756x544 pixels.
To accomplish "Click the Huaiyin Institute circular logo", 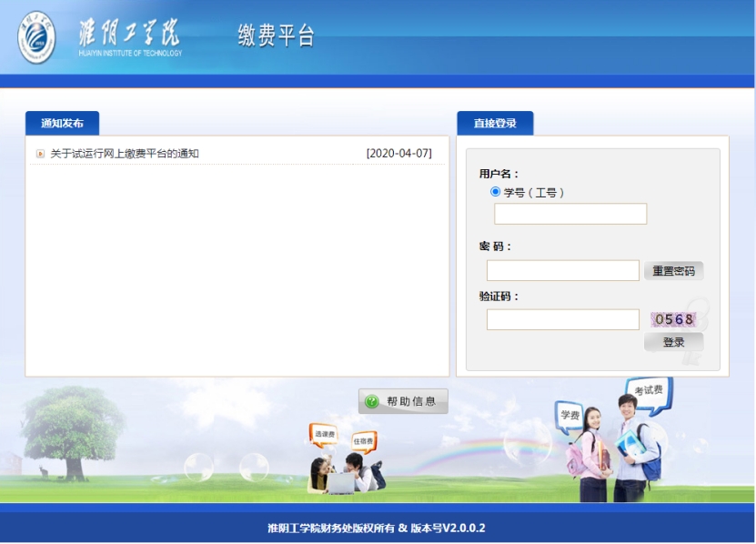I will pos(37,37).
